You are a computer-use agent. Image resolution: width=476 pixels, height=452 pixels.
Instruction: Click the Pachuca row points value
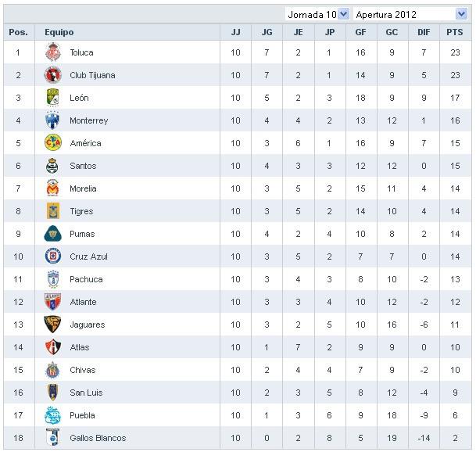click(454, 279)
